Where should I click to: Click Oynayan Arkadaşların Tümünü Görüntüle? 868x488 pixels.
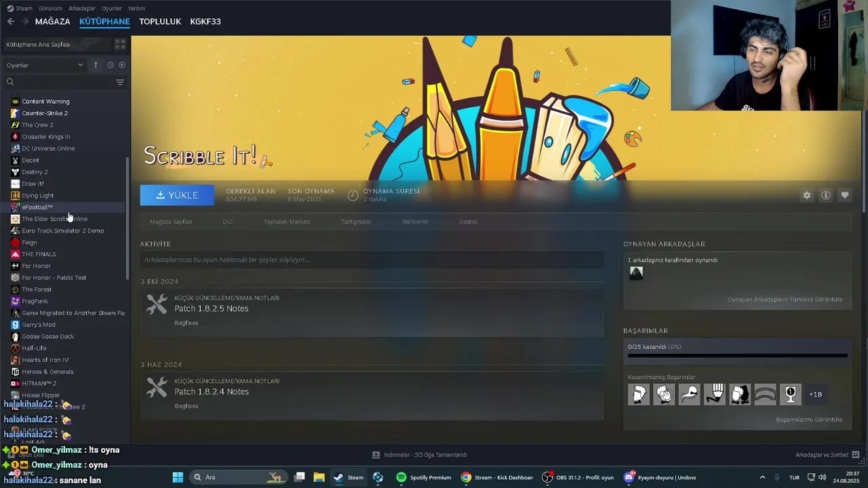[785, 300]
